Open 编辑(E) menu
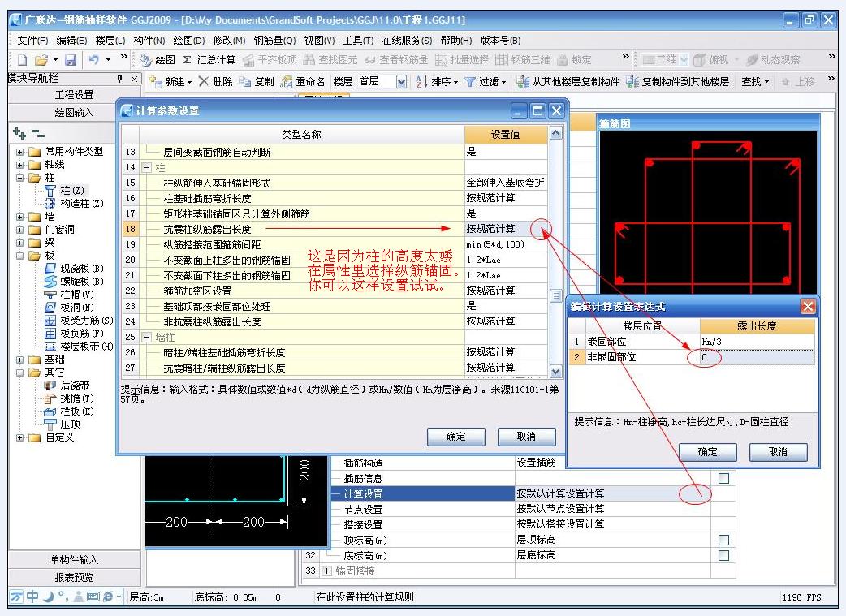846x616 pixels. pyautogui.click(x=71, y=41)
